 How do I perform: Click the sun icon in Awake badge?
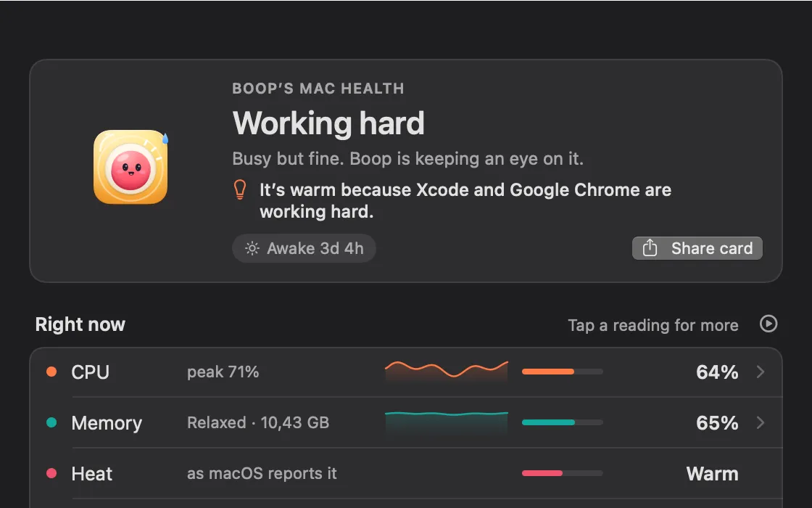[252, 248]
